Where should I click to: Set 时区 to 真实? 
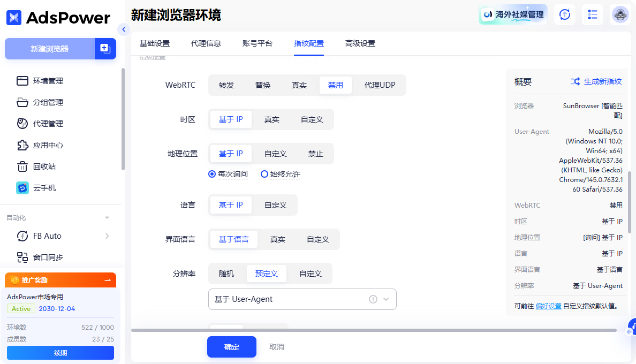(x=272, y=119)
